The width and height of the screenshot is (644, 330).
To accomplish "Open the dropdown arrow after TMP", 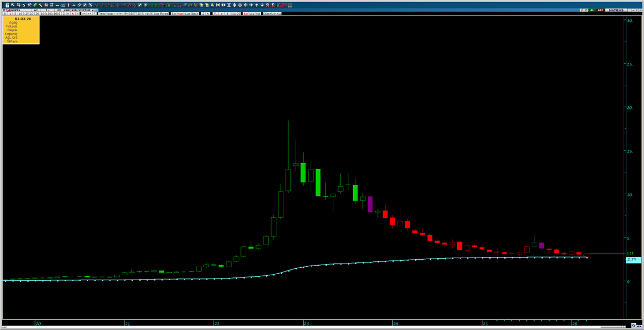I will 92,10.
